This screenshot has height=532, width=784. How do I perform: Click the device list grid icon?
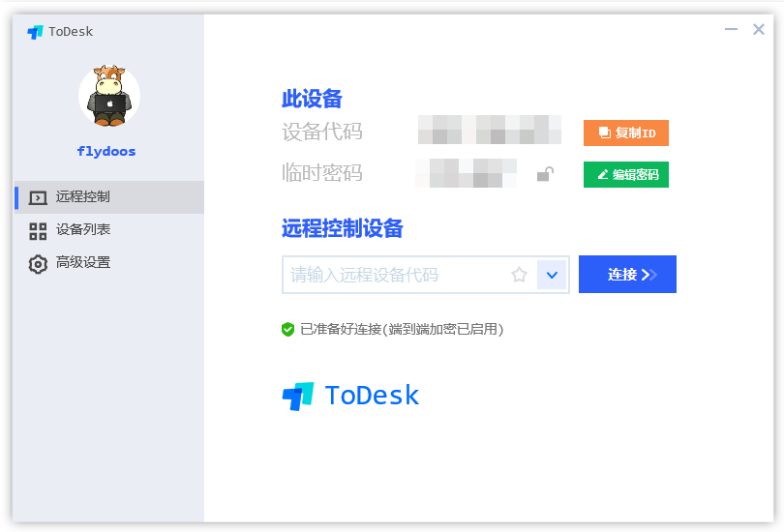click(38, 231)
